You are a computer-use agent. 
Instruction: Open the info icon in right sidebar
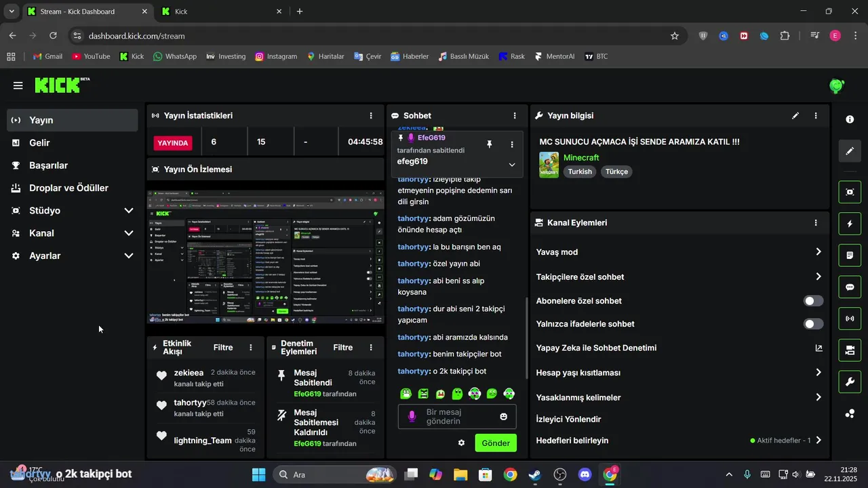click(850, 119)
